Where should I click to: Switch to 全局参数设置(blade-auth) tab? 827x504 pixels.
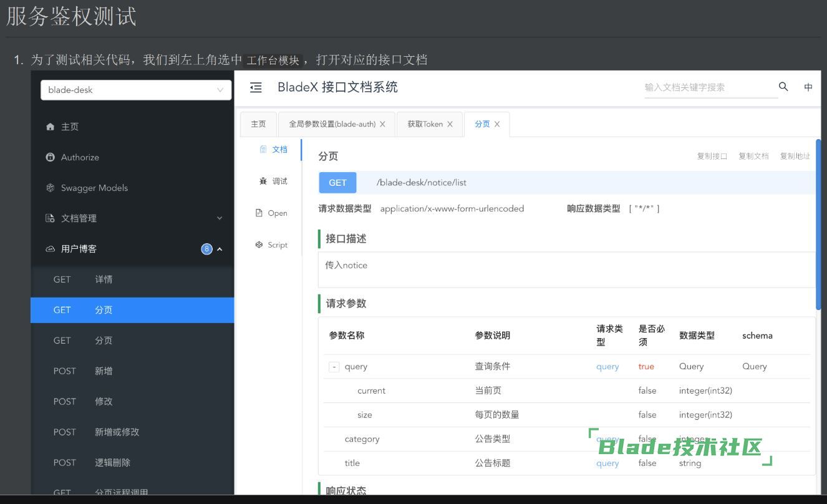point(332,124)
